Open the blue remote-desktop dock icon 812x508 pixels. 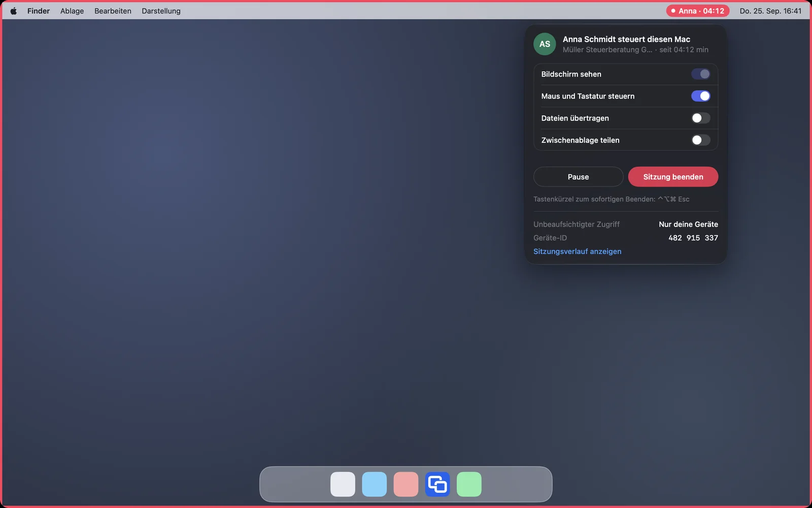(x=437, y=484)
